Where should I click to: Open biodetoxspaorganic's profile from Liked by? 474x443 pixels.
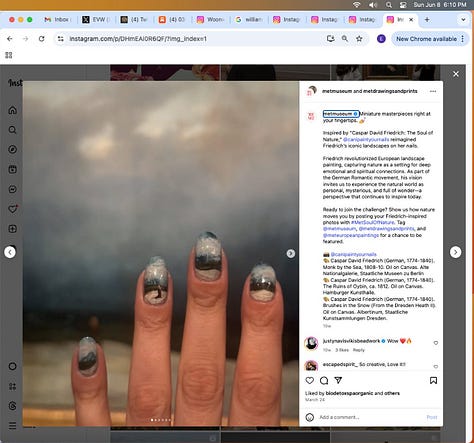coord(349,393)
